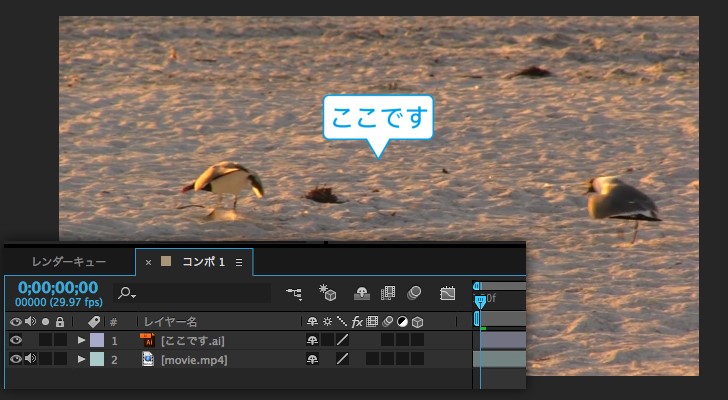The height and width of the screenshot is (400, 728).
Task: Select the コンポ 1 tab
Action: click(203, 262)
